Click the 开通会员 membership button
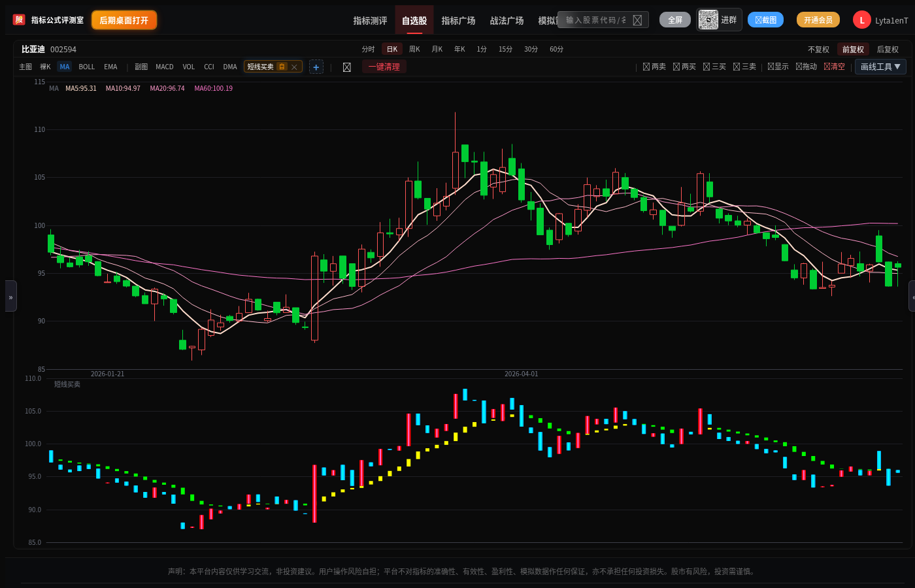The height and width of the screenshot is (588, 915). click(x=818, y=20)
